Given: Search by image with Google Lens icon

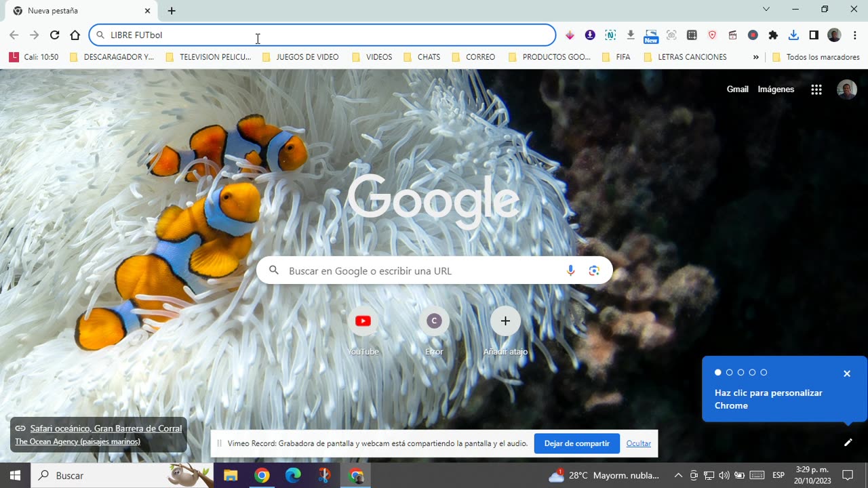Looking at the screenshot, I should coord(594,270).
